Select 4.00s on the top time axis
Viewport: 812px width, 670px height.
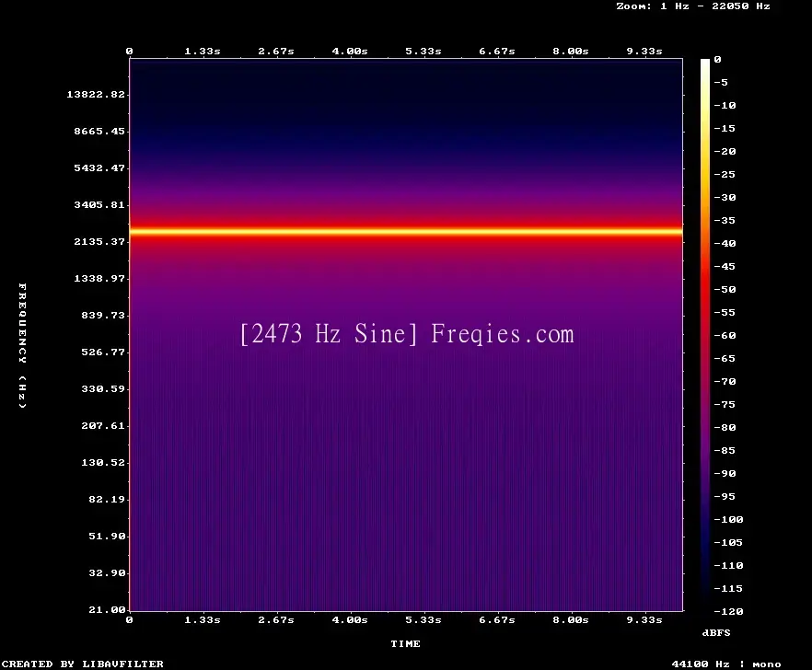pos(350,51)
